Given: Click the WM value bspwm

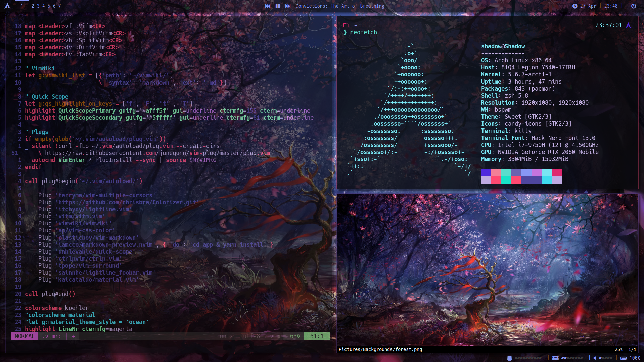Looking at the screenshot, I should point(503,110).
